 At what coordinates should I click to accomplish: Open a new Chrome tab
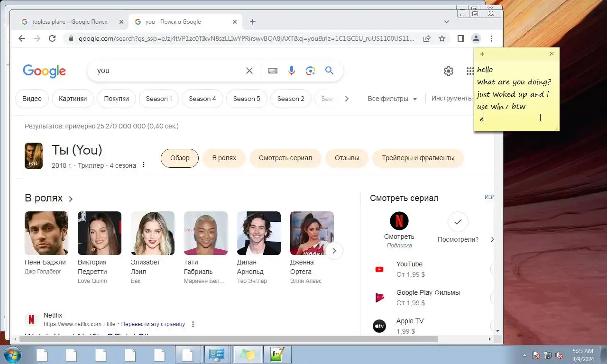pyautogui.click(x=253, y=22)
